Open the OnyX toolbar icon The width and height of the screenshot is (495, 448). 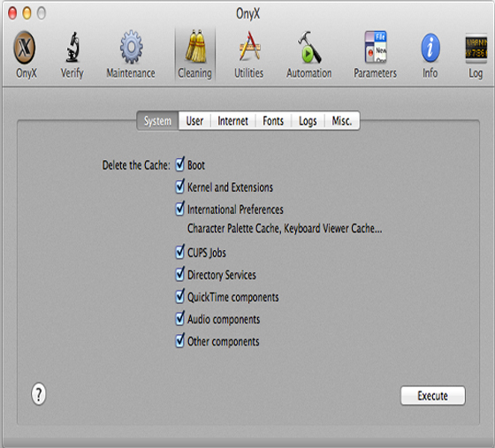[25, 48]
